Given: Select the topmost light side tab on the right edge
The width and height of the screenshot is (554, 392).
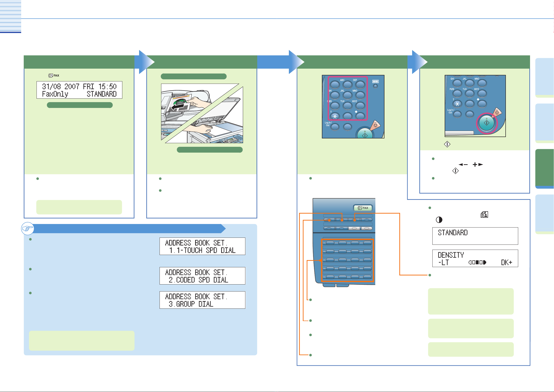Looking at the screenshot, I should pos(545,78).
